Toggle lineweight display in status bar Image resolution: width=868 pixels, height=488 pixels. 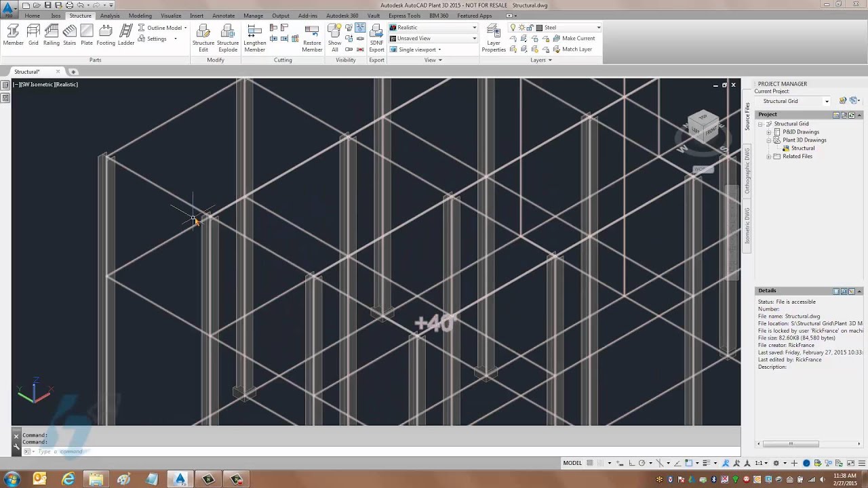pos(705,464)
